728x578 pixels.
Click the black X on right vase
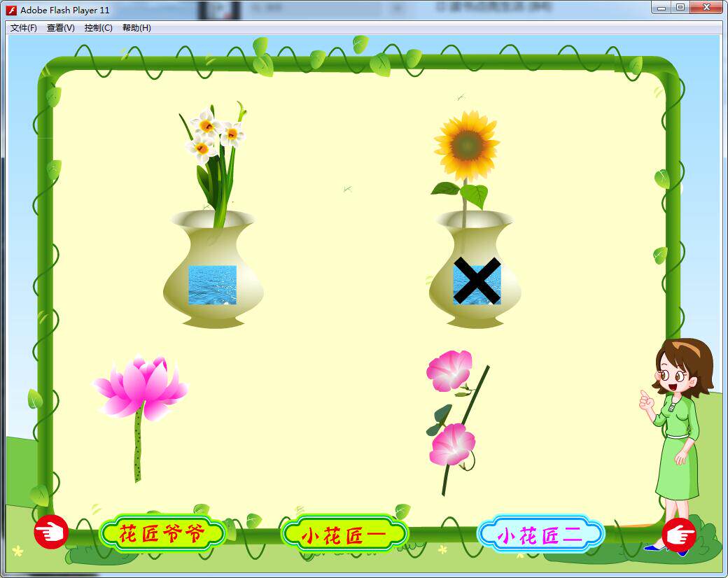(477, 281)
